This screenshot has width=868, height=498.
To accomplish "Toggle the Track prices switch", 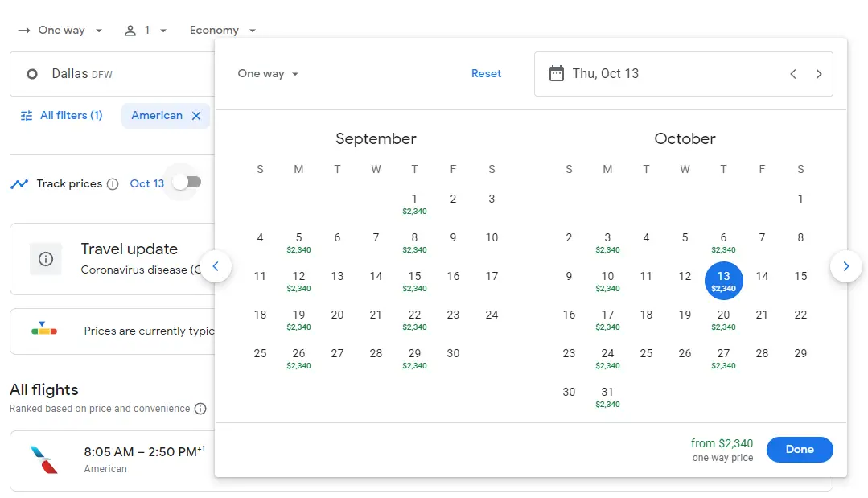I will (187, 183).
